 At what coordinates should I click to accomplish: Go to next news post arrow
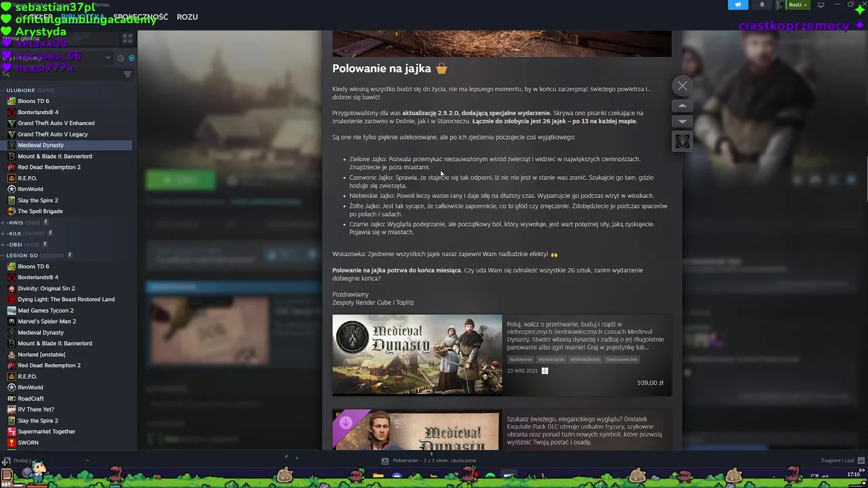[682, 121]
